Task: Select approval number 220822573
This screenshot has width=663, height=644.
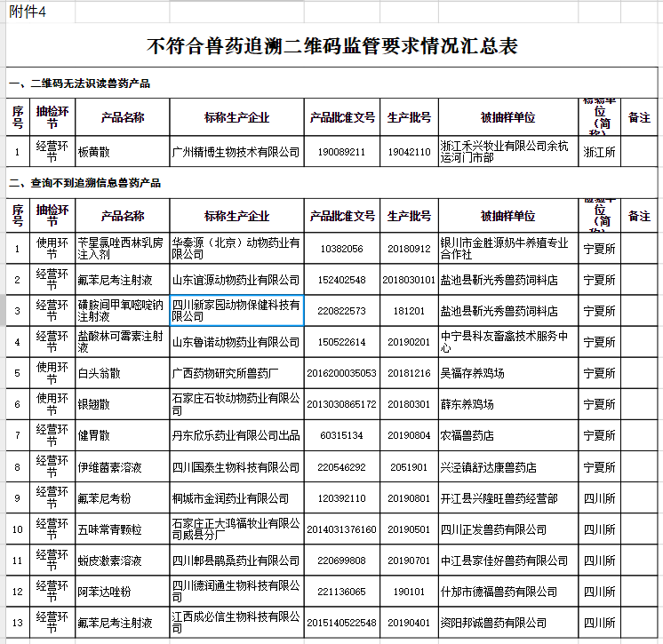Action: [x=341, y=311]
